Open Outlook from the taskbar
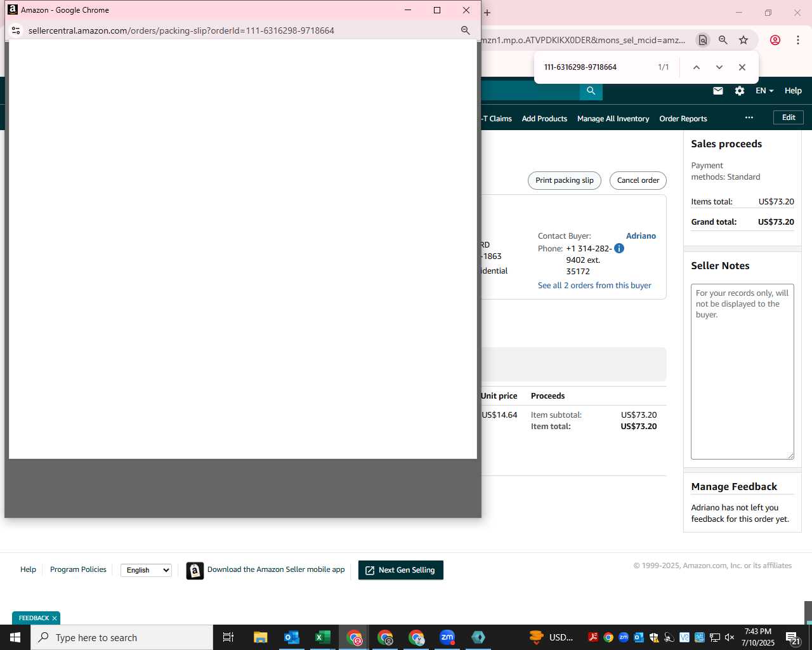 [x=291, y=637]
